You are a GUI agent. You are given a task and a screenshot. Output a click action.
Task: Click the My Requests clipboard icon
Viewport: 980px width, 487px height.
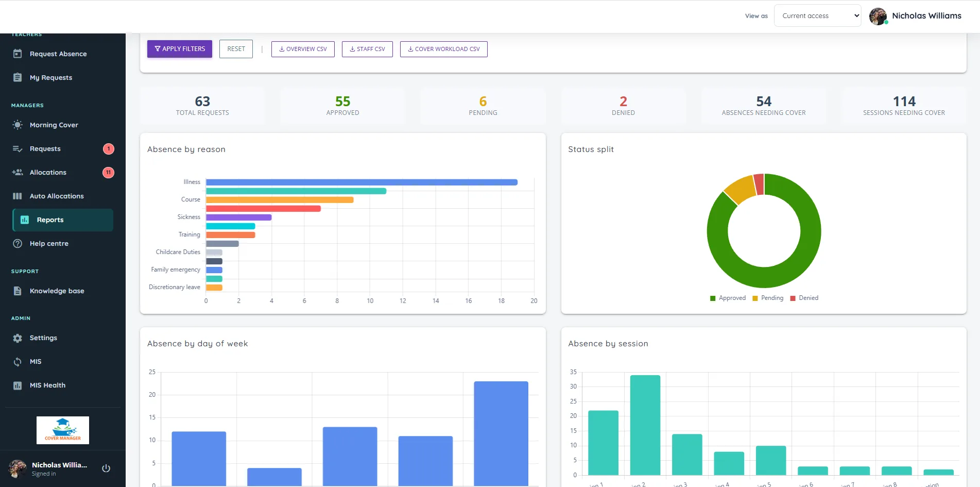tap(18, 77)
